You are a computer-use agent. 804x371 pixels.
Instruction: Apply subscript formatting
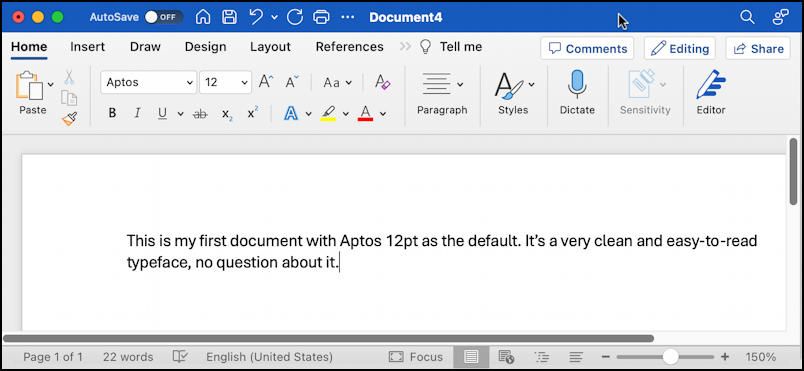227,114
